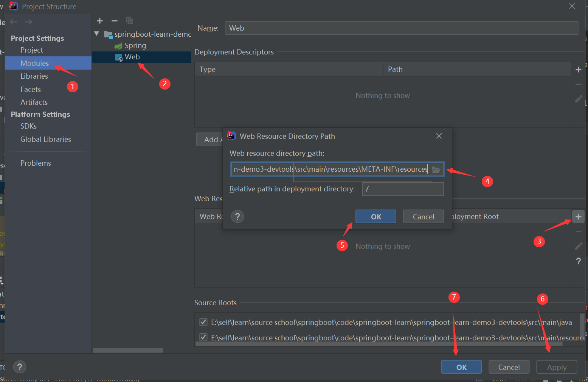Click the forward navigation arrow
Image resolution: width=588 pixels, height=382 pixels.
[x=28, y=22]
